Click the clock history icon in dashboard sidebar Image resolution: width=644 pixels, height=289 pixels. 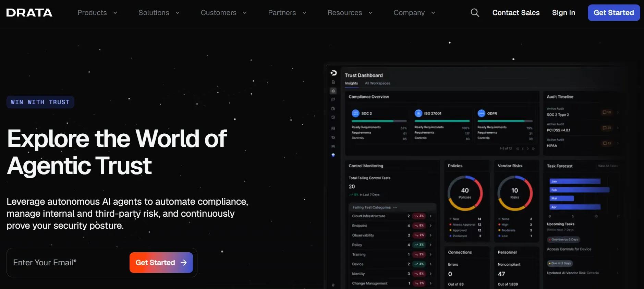coord(333,117)
